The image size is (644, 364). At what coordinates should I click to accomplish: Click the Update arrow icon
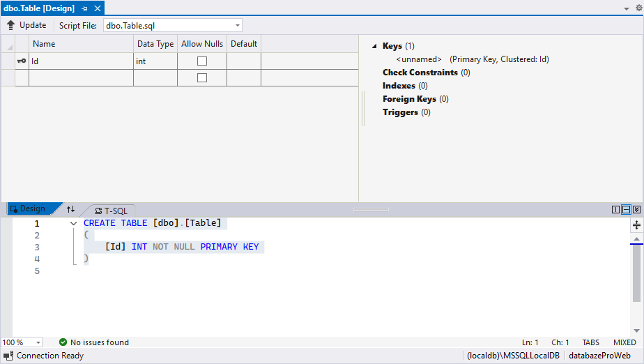click(x=10, y=25)
